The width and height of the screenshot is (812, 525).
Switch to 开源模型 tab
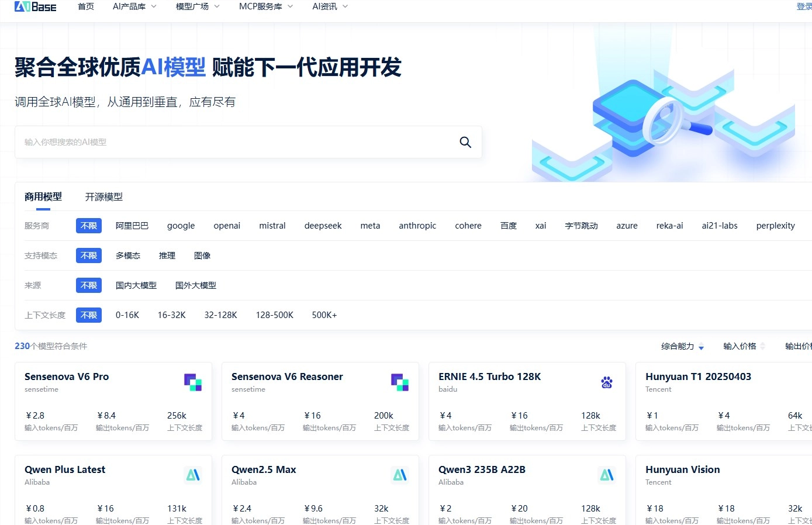click(104, 197)
